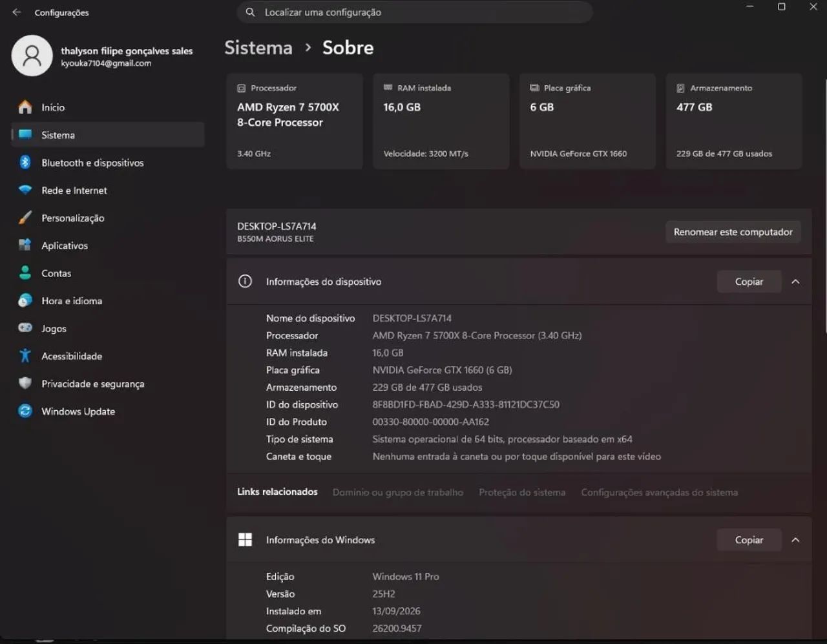
Task: Click the magnifying glass search icon
Action: point(250,12)
